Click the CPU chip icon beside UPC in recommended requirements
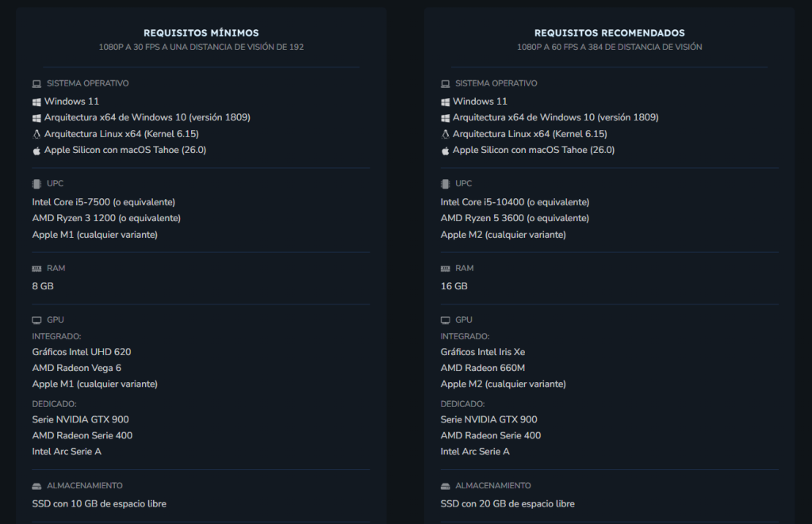This screenshot has height=524, width=812. pos(445,184)
